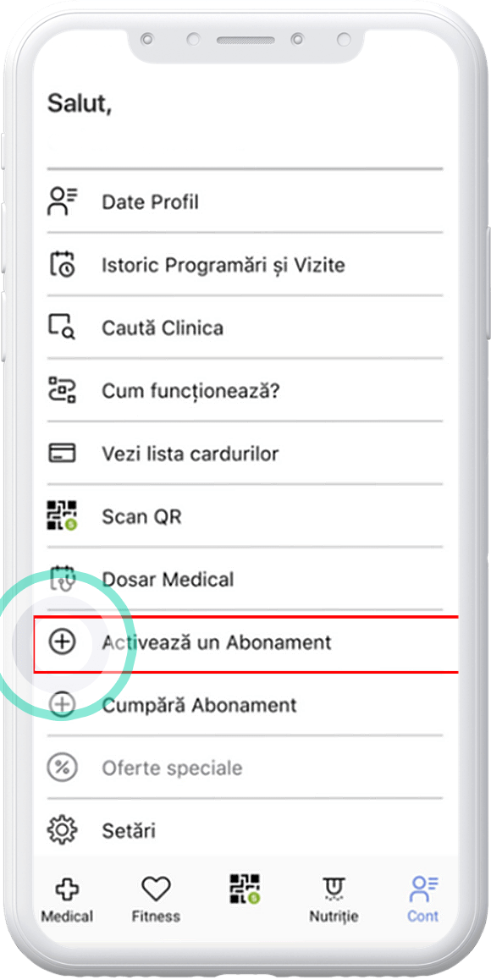The height and width of the screenshot is (980, 491).
Task: Tap the Setări gear icon
Action: pyautogui.click(x=62, y=830)
